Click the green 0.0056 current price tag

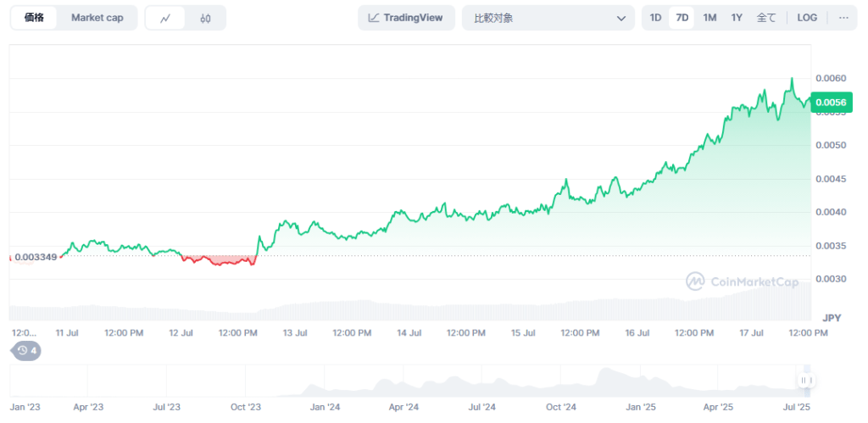click(x=831, y=103)
